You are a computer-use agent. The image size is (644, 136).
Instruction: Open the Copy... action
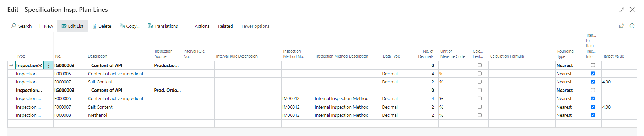click(130, 26)
